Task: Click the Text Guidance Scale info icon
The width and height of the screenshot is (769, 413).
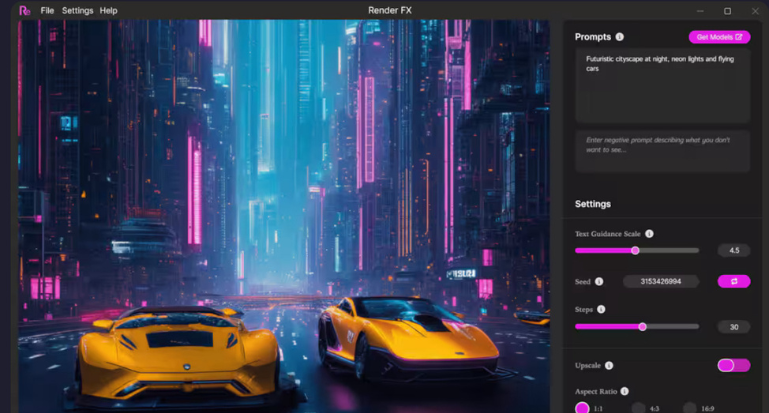Action: pos(649,234)
